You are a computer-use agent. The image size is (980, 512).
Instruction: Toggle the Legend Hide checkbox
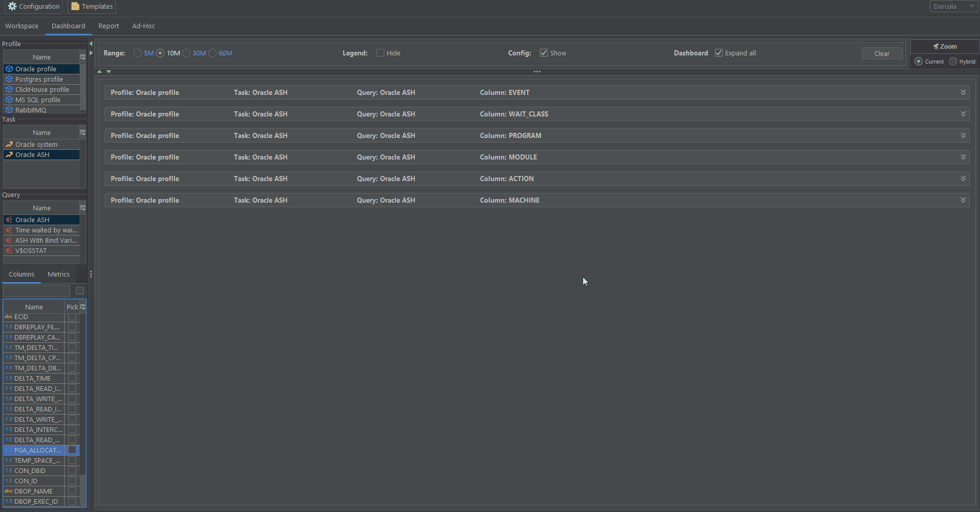pyautogui.click(x=380, y=53)
